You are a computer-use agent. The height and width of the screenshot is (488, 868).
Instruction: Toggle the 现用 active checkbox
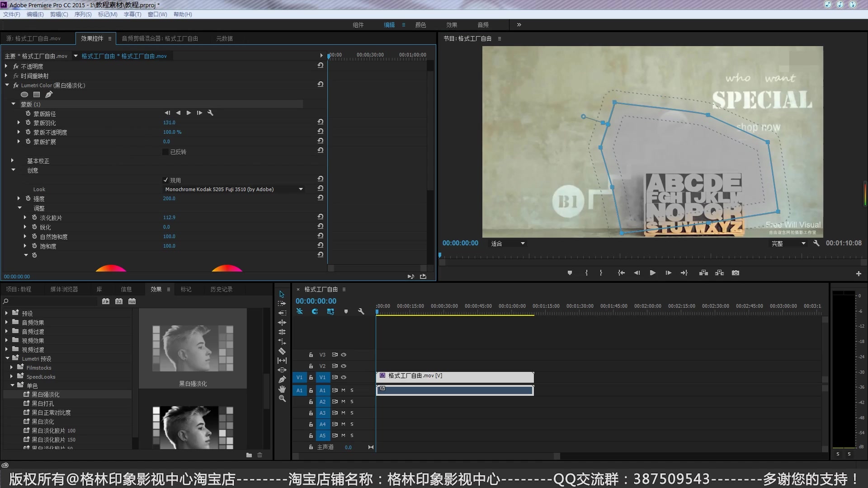click(165, 180)
